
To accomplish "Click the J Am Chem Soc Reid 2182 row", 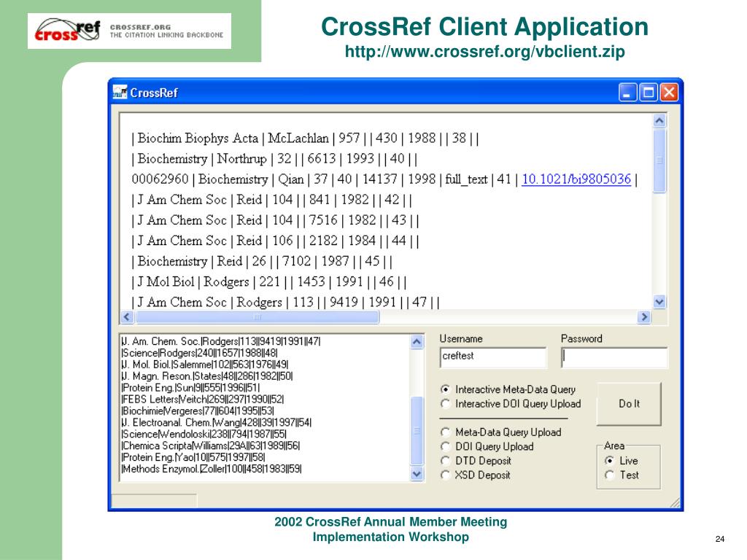I will click(x=275, y=241).
